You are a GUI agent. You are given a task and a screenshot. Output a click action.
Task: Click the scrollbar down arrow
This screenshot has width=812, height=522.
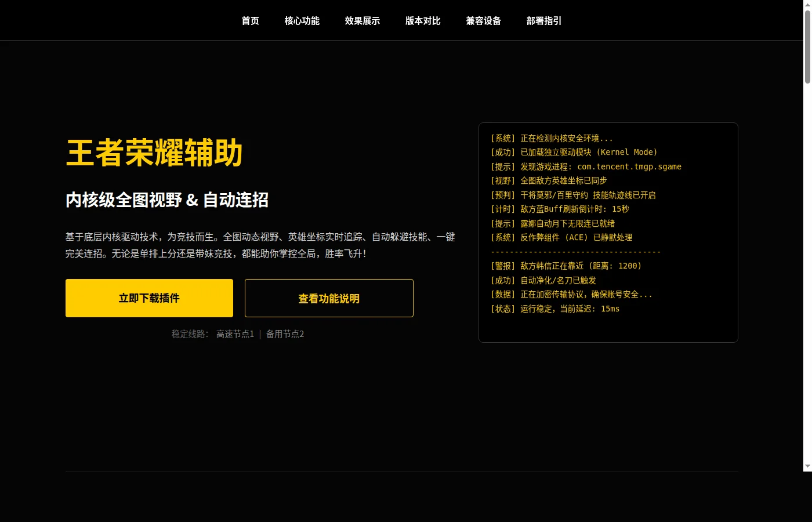[807, 466]
